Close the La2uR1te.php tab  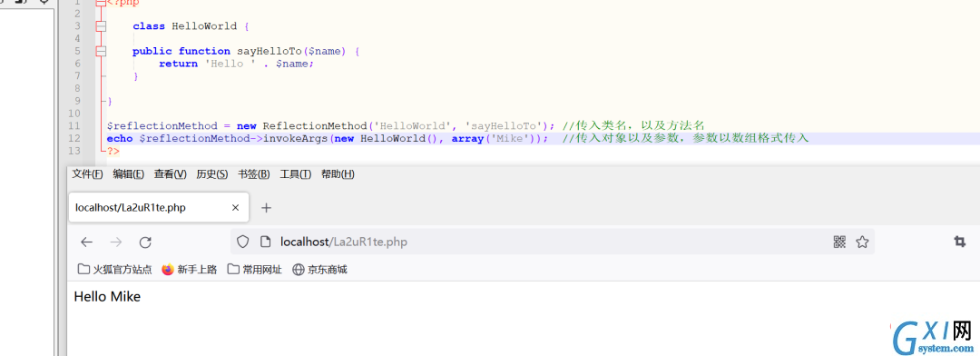tap(236, 208)
